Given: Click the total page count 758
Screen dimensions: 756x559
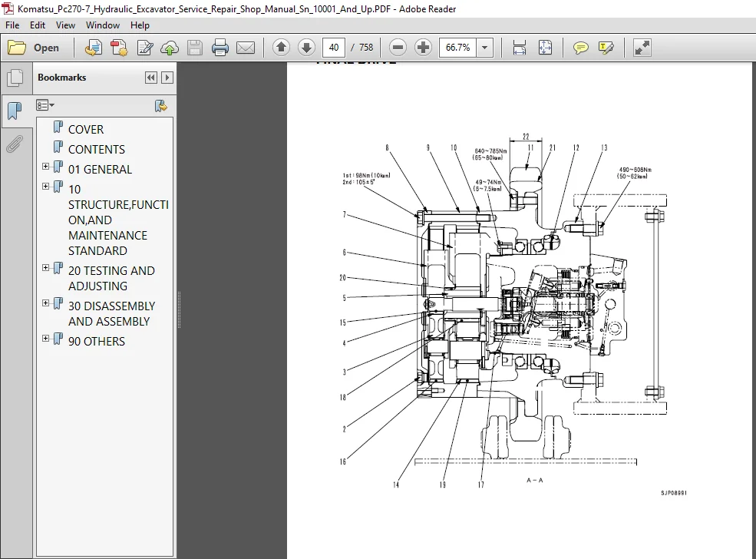Looking at the screenshot, I should click(x=366, y=48).
